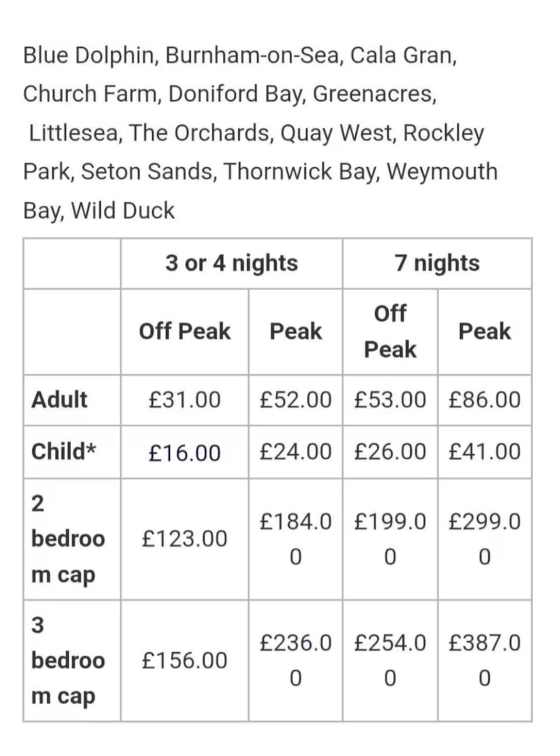The image size is (560, 756).
Task: Click the £41.00 child peak price
Action: pyautogui.click(x=484, y=452)
